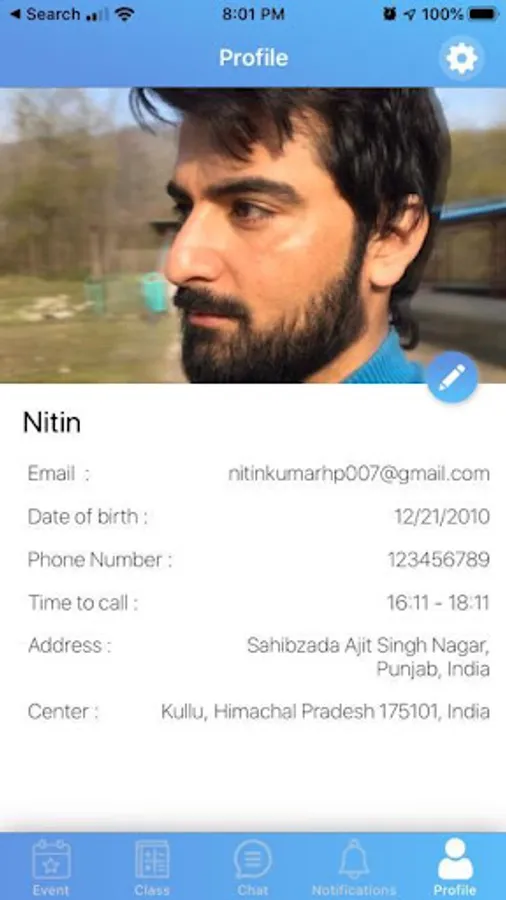Tap the Wi-Fi indicator in status bar
This screenshot has height=900, width=506.
click(124, 14)
